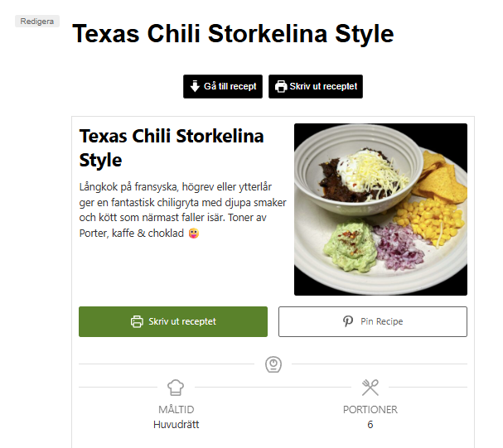
Task: Click the Pinterest logo icon
Action: 348,321
